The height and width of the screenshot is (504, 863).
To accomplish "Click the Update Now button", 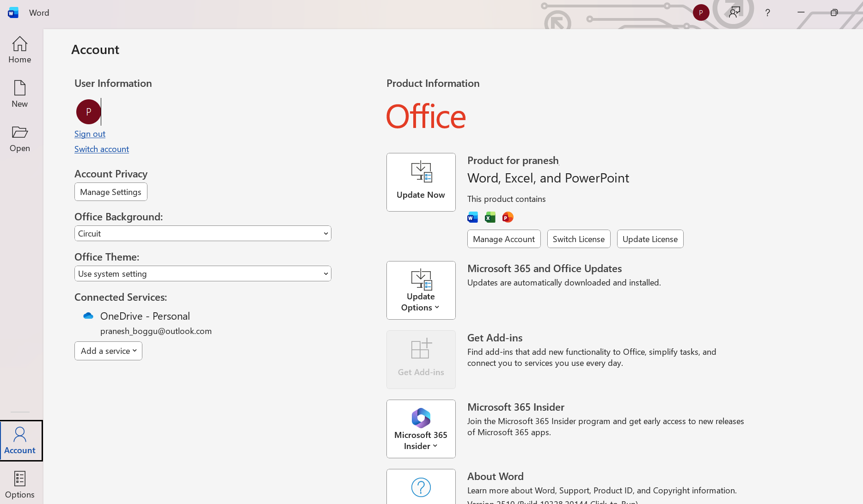I will [x=421, y=182].
